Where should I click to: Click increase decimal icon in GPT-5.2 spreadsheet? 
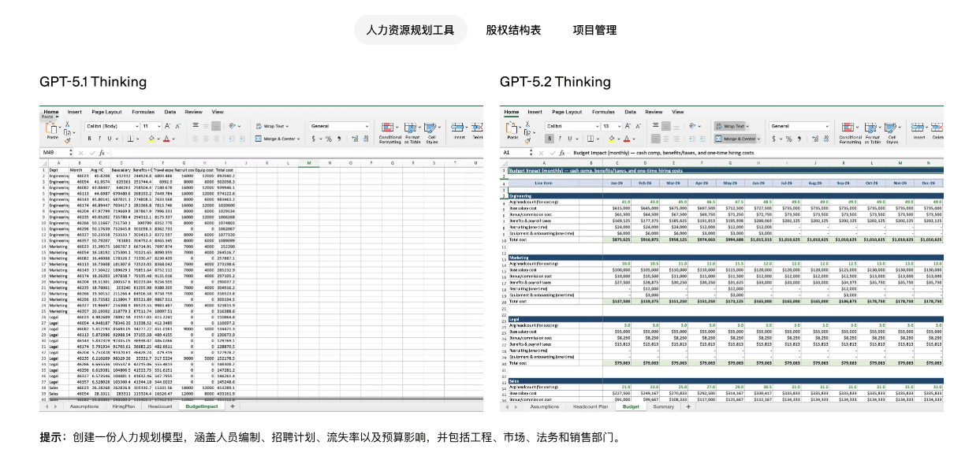pos(815,139)
